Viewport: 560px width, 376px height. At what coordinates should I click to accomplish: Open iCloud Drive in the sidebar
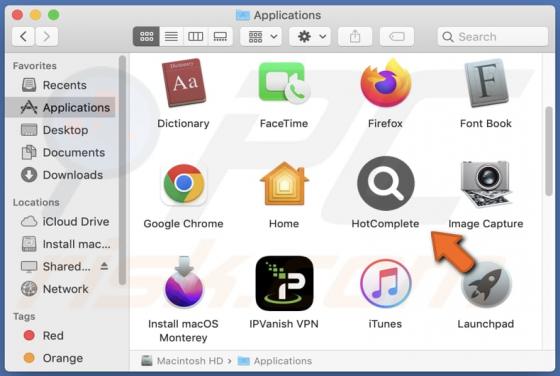click(x=61, y=222)
